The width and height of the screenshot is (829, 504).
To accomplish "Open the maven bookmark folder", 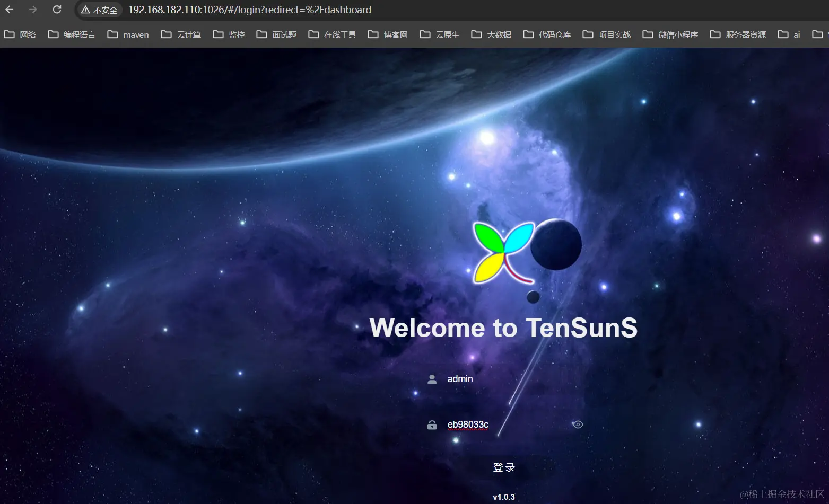I will pos(128,34).
